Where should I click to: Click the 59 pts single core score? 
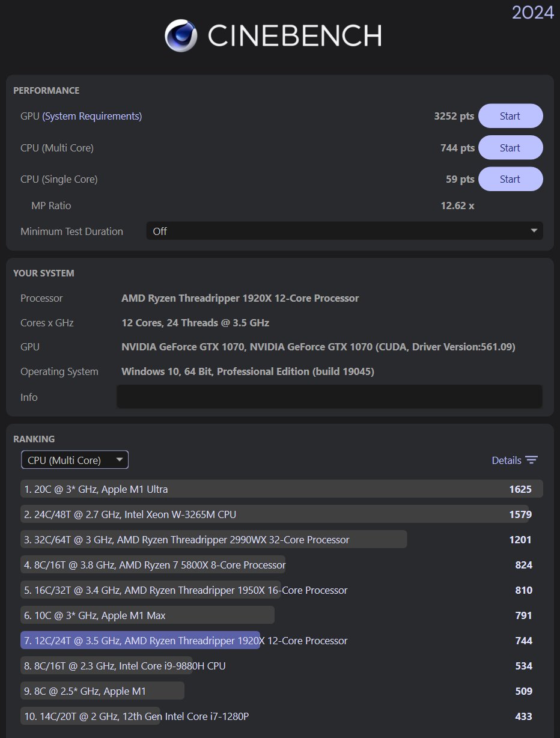click(460, 179)
